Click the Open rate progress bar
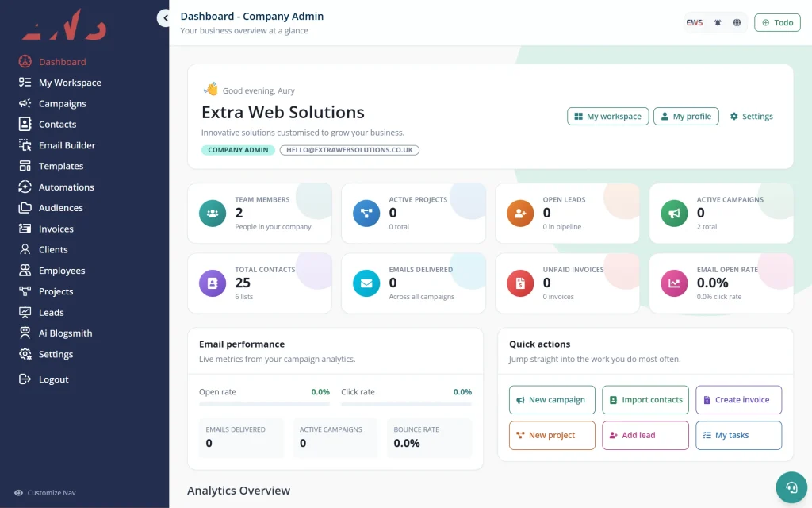812x508 pixels. tap(264, 404)
